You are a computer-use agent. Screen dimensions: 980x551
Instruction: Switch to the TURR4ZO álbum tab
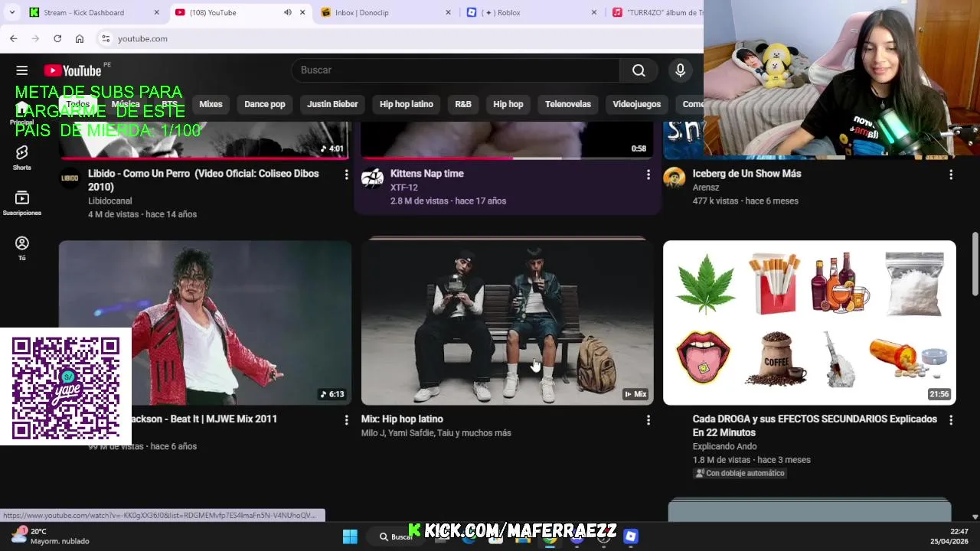click(x=658, y=12)
